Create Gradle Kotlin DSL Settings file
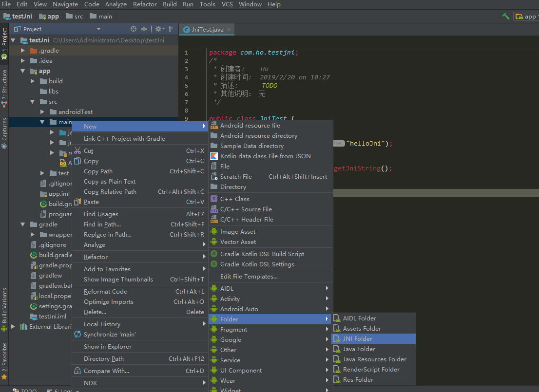Screen dimensions: 539x392 [x=270, y=264]
